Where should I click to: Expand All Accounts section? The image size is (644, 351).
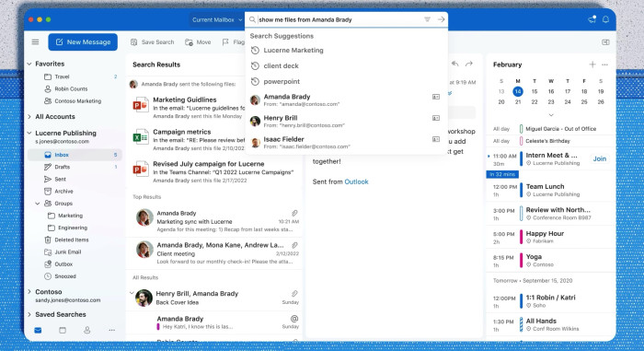tap(29, 116)
